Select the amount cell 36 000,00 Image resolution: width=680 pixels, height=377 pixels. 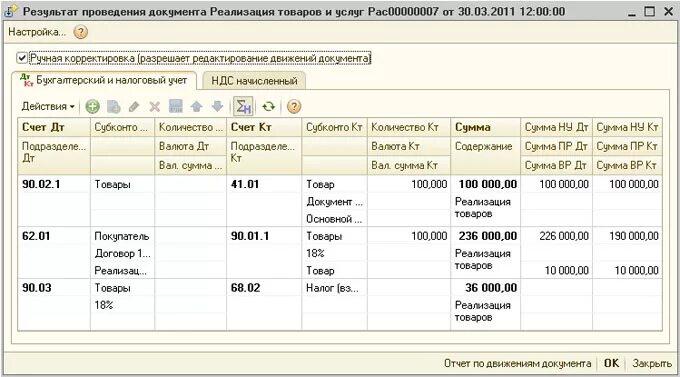coord(485,288)
